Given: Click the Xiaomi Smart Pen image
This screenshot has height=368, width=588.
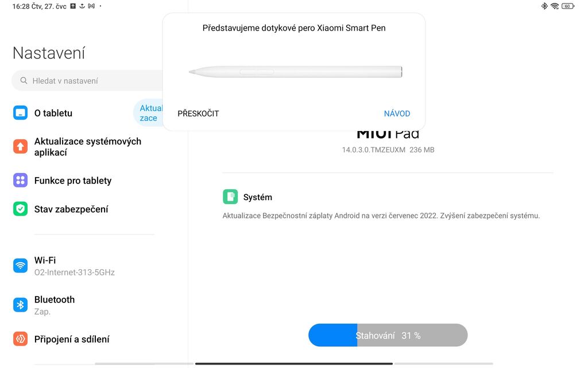Looking at the screenshot, I should (294, 71).
